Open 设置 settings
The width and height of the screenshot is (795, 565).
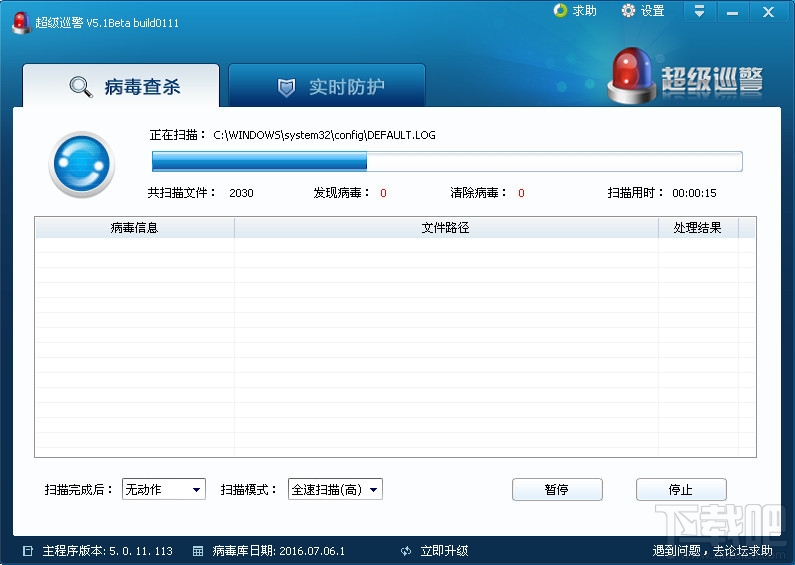click(652, 11)
